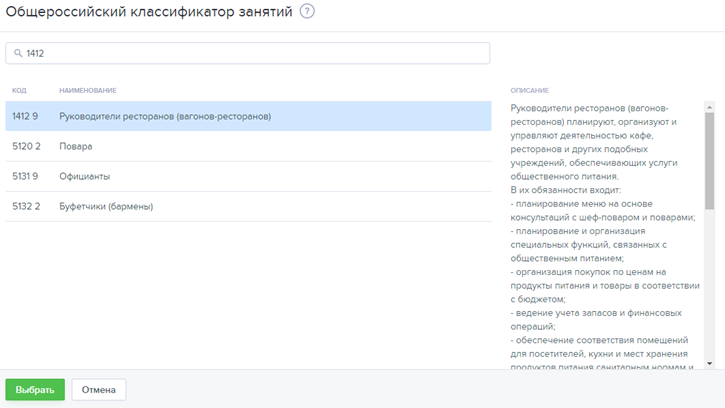The image size is (725, 408).
Task: Focus the search field containing 1412
Action: coord(250,53)
